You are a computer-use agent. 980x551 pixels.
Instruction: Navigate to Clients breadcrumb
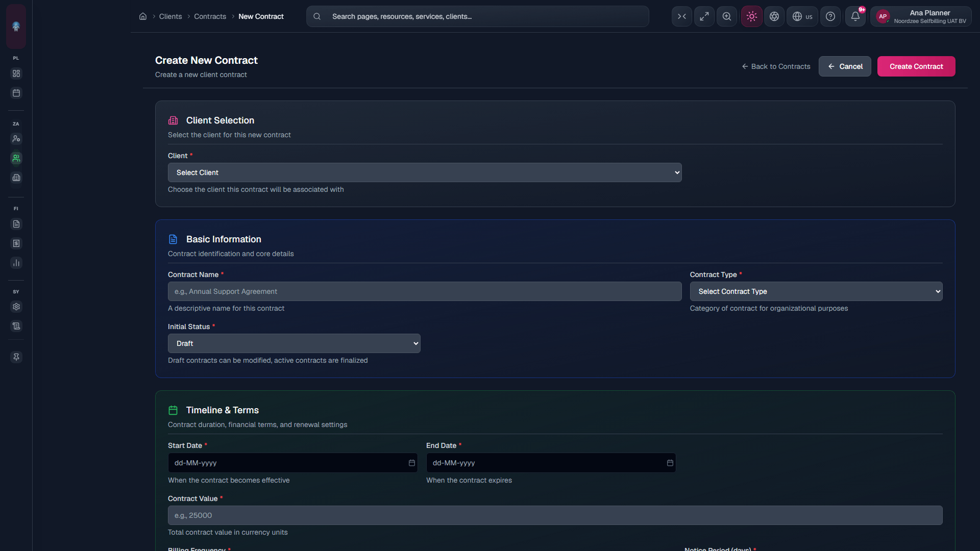click(x=170, y=16)
